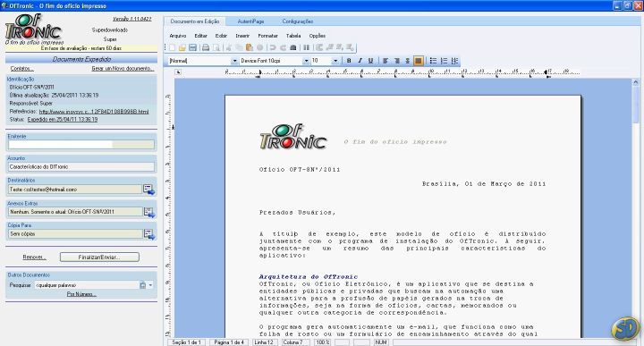
Task: Toggle italic formatting
Action: pos(360,61)
